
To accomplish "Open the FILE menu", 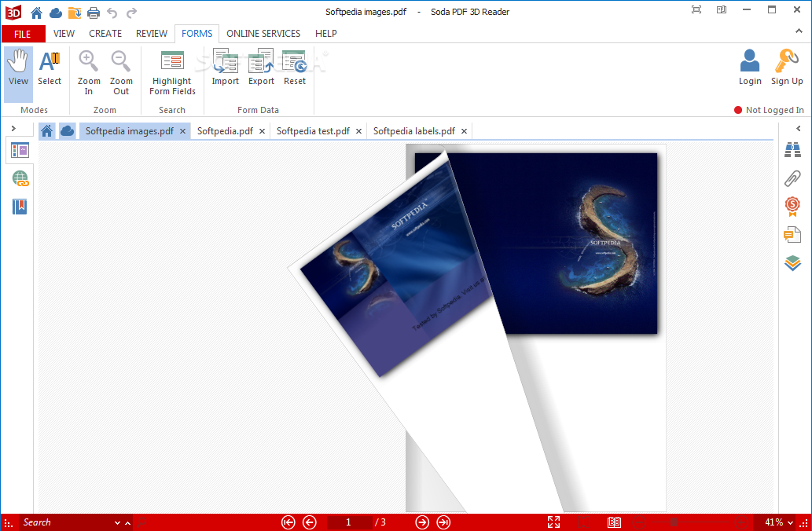I will [23, 34].
